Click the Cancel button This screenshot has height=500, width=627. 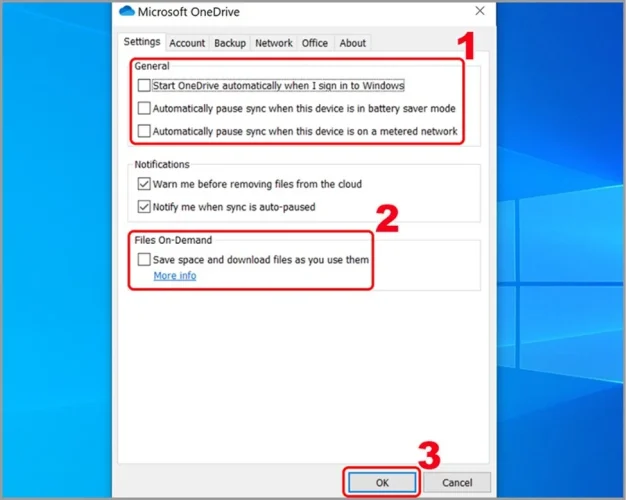(x=457, y=482)
